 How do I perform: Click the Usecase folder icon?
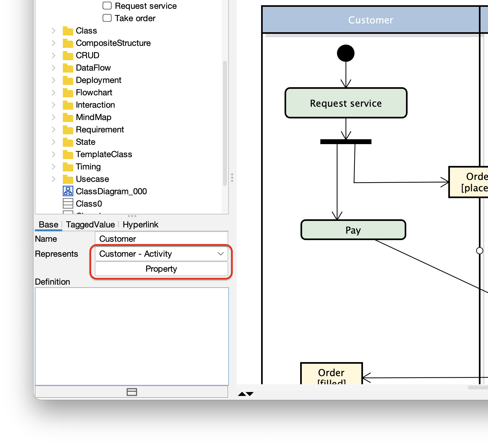coord(68,179)
